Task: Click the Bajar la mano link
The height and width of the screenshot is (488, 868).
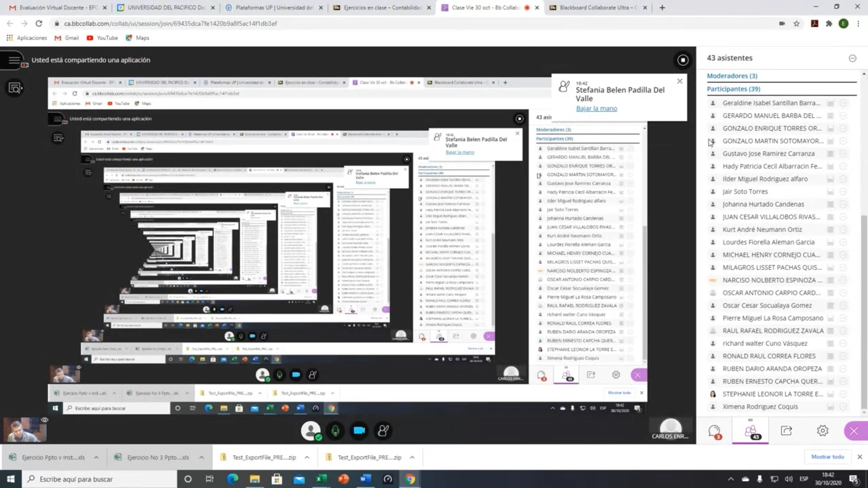Action: click(x=596, y=108)
